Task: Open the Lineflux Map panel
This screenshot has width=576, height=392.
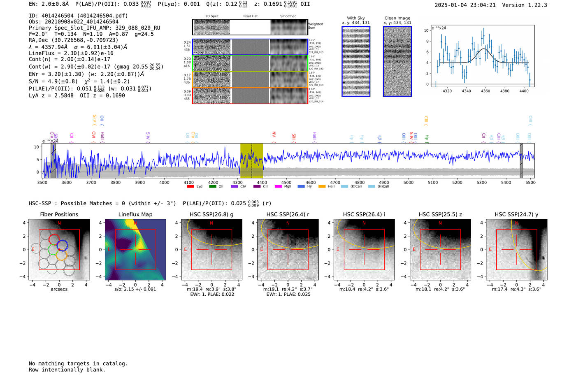Action: click(135, 250)
